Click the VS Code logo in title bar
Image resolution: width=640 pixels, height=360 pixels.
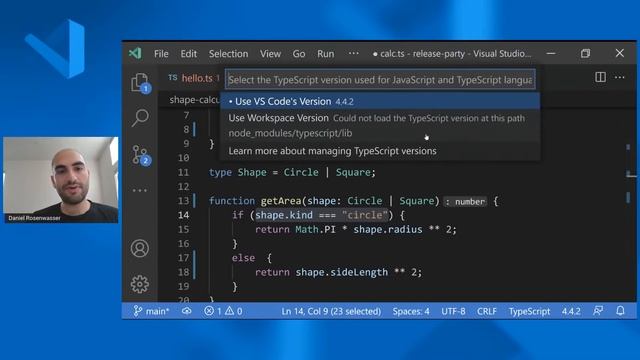coord(135,53)
